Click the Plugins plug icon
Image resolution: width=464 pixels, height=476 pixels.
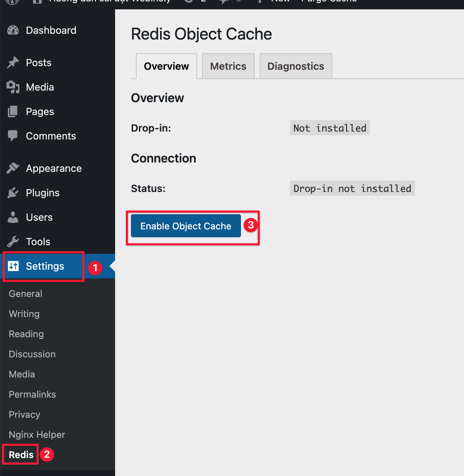pos(13,193)
